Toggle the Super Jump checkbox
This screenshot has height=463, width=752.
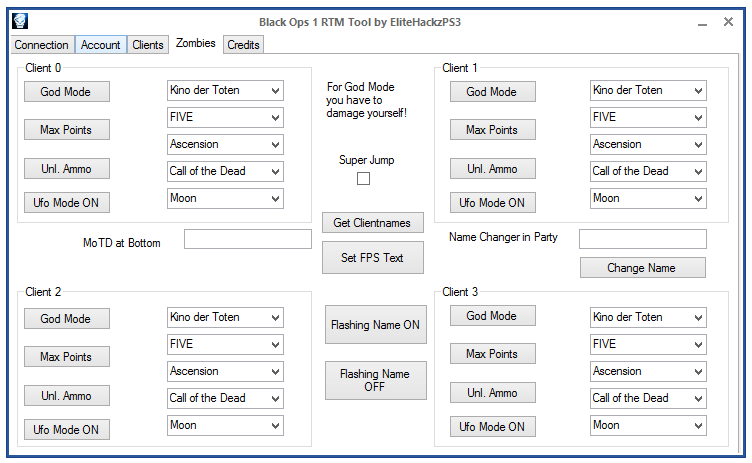pyautogui.click(x=364, y=178)
